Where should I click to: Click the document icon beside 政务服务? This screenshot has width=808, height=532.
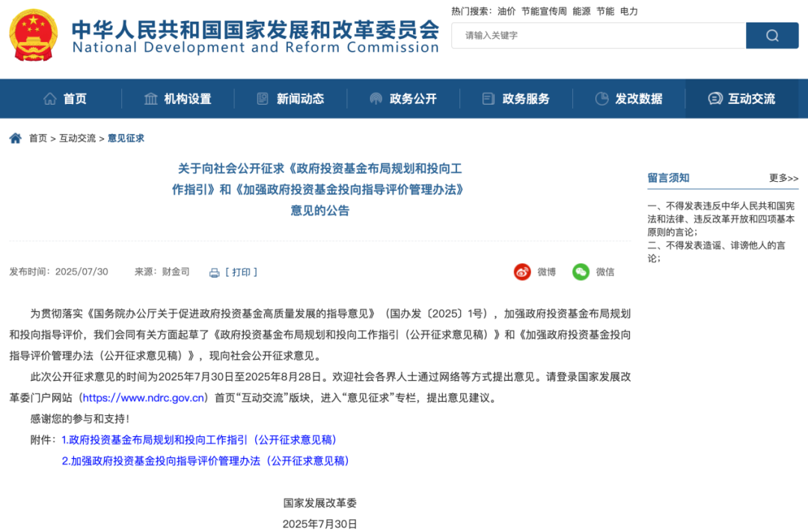tap(488, 98)
